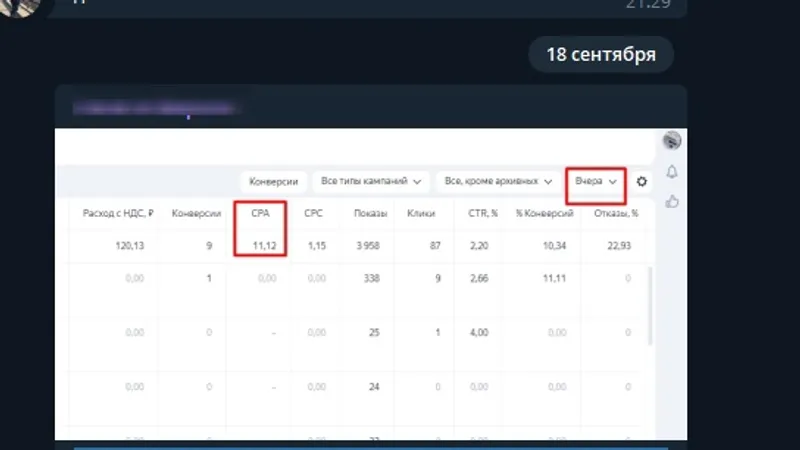The image size is (800, 450).
Task: Click the Конверсии button
Action: (273, 182)
